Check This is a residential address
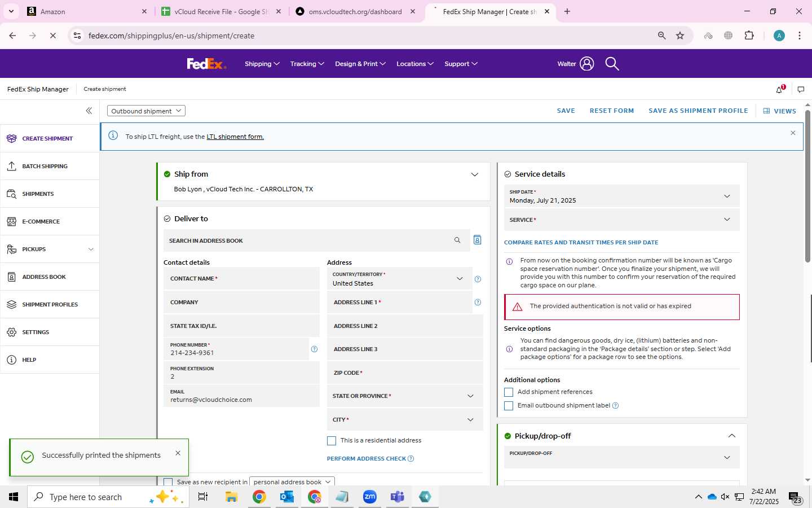The image size is (812, 508). pos(332,441)
